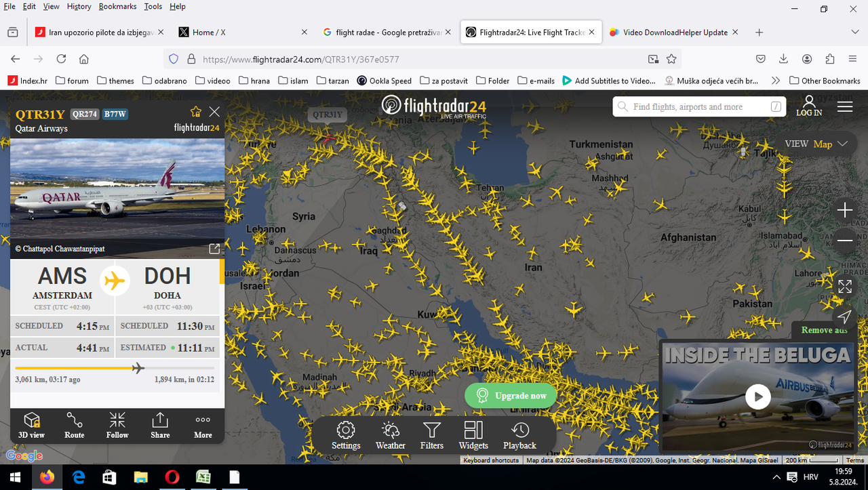
Task: Open the Index.hr bookmark
Action: coord(28,80)
